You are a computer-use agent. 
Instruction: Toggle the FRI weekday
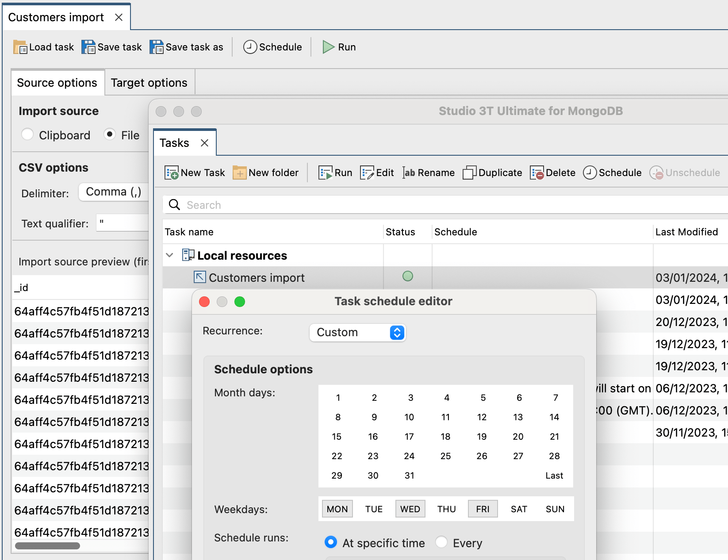[x=483, y=509]
